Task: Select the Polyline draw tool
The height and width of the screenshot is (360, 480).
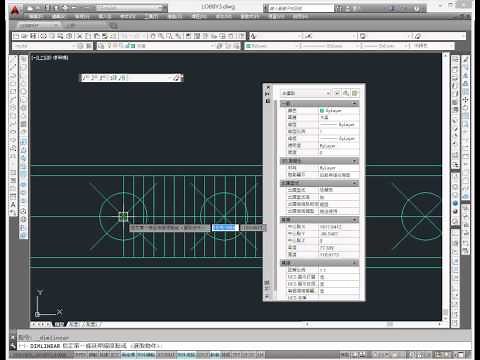Action: [13, 76]
